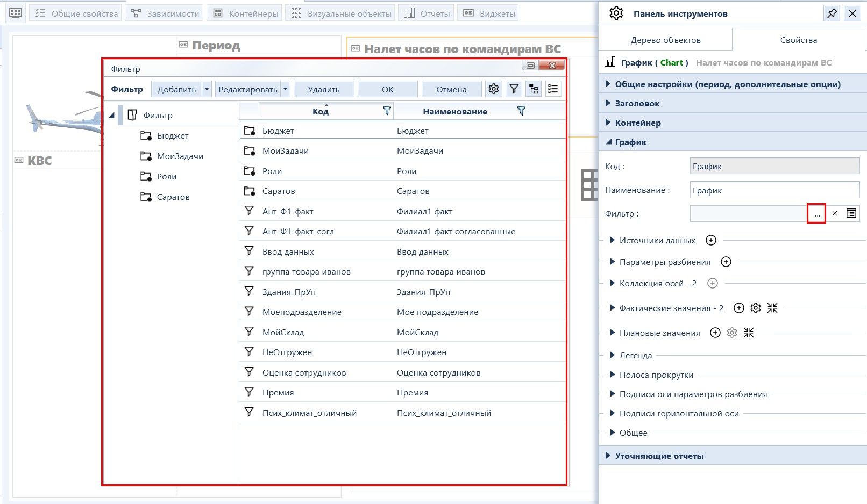The width and height of the screenshot is (867, 504).
Task: Collapse icon next to Плановые значения
Action: pyautogui.click(x=749, y=333)
